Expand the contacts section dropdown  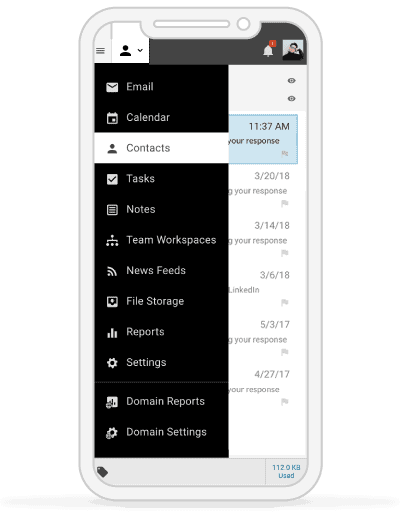click(131, 51)
